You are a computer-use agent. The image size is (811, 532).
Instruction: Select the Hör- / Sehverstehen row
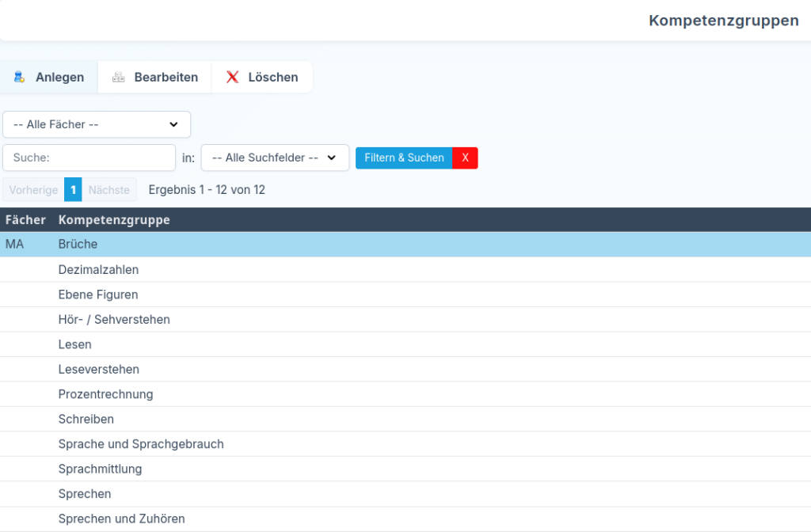(114, 320)
